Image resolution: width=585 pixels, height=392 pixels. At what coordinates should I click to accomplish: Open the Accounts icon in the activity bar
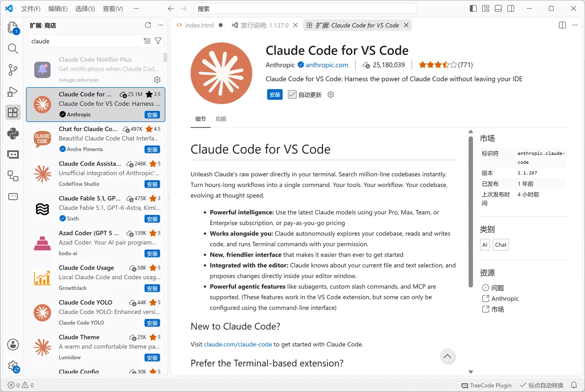(13, 345)
